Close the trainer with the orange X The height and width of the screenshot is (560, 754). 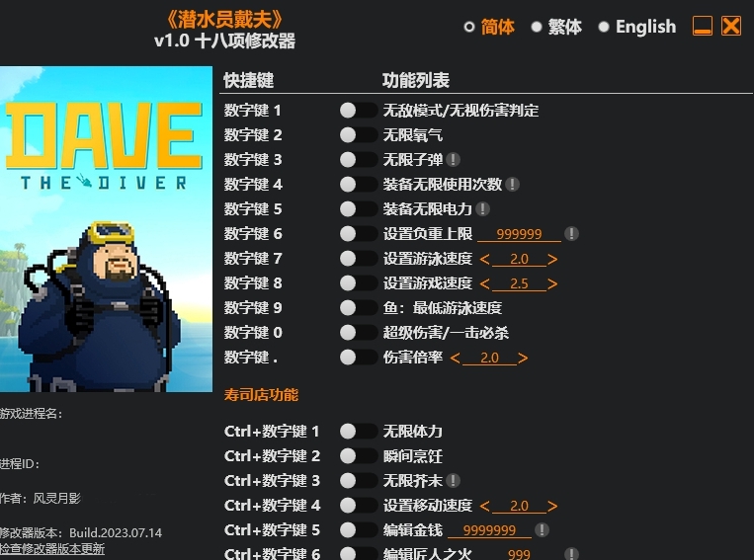coord(731,26)
